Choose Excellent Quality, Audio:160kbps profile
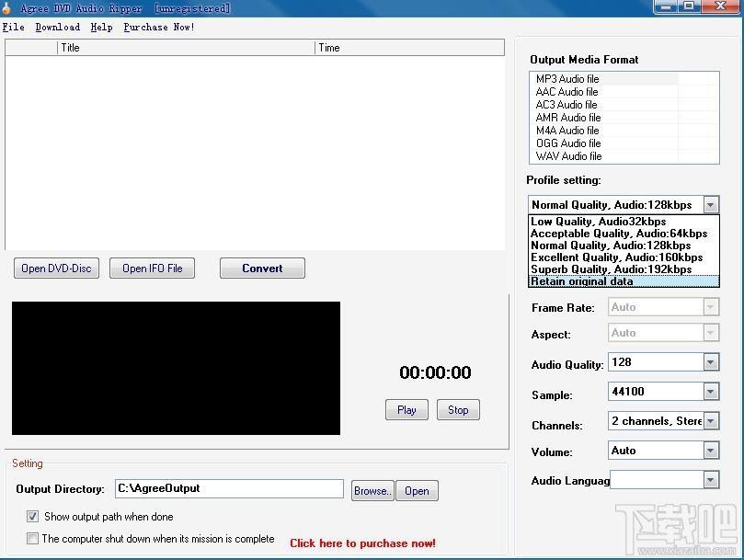The height and width of the screenshot is (560, 744). point(624,257)
